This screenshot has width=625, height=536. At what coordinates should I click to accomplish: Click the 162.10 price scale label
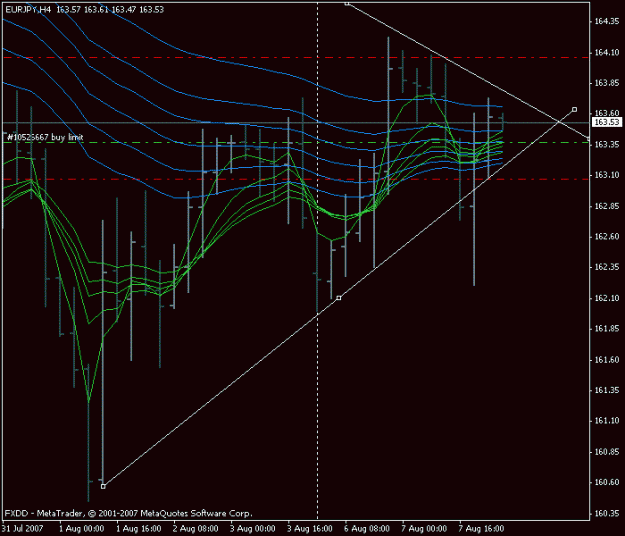click(x=607, y=298)
